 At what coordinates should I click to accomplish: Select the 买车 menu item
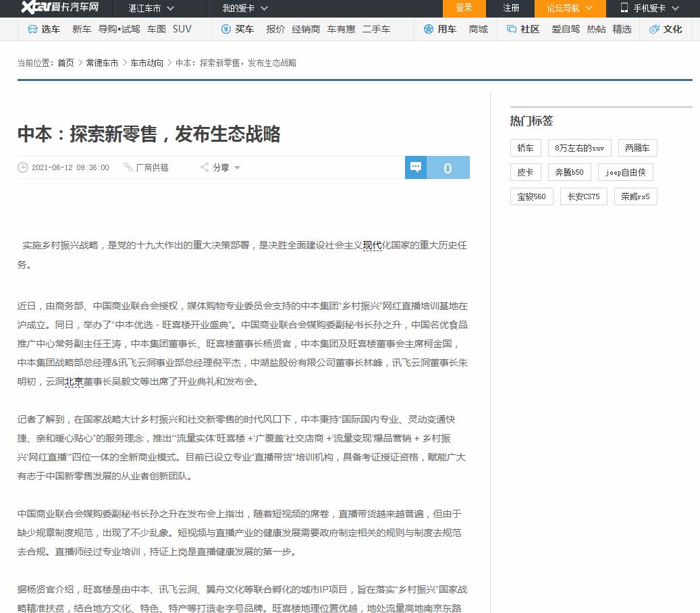click(244, 30)
